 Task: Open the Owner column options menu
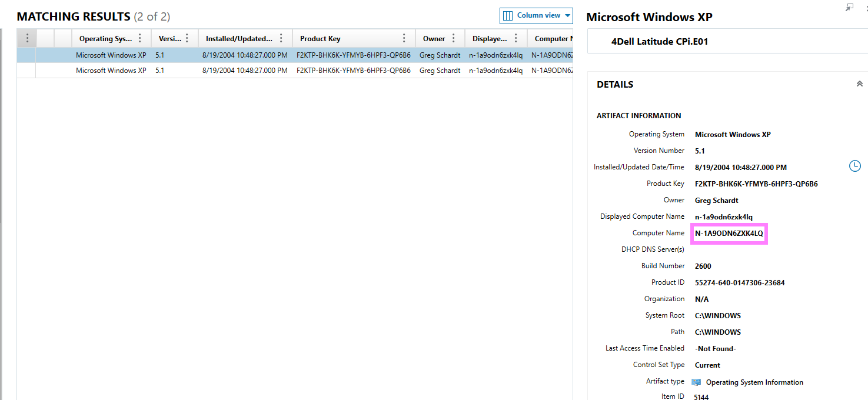pos(453,38)
